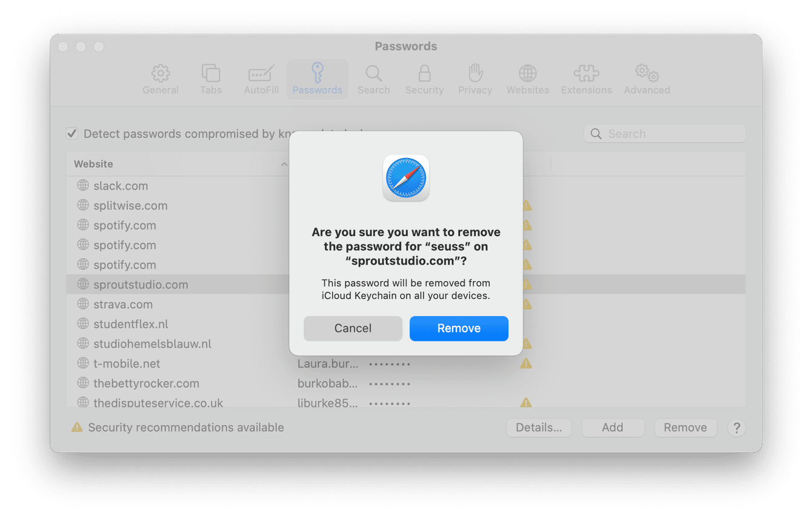The image size is (812, 519).
Task: Open Details for the selected password
Action: tap(539, 428)
